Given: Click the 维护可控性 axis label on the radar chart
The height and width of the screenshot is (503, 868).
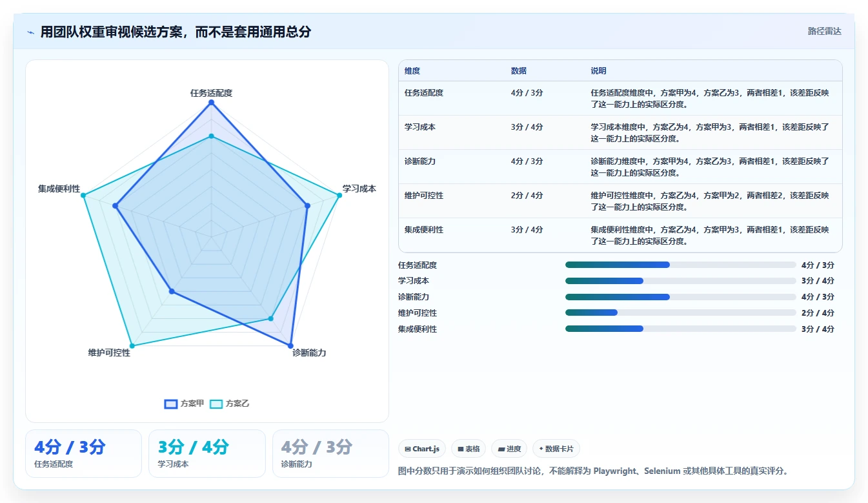Looking at the screenshot, I should coord(109,353).
